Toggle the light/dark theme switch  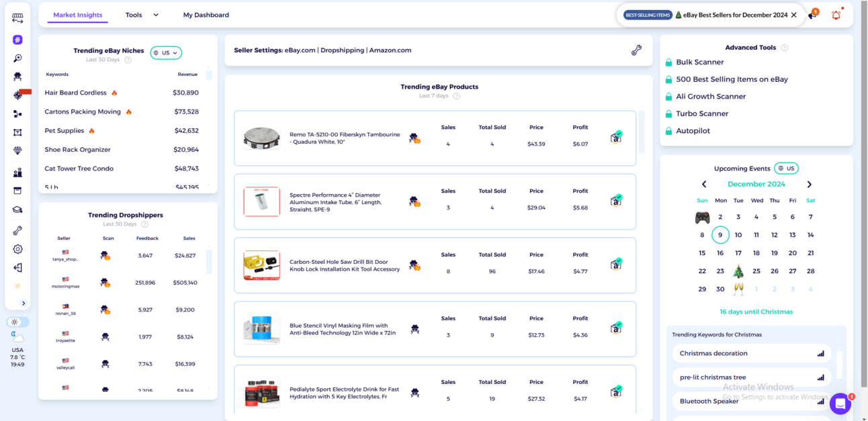(17, 322)
